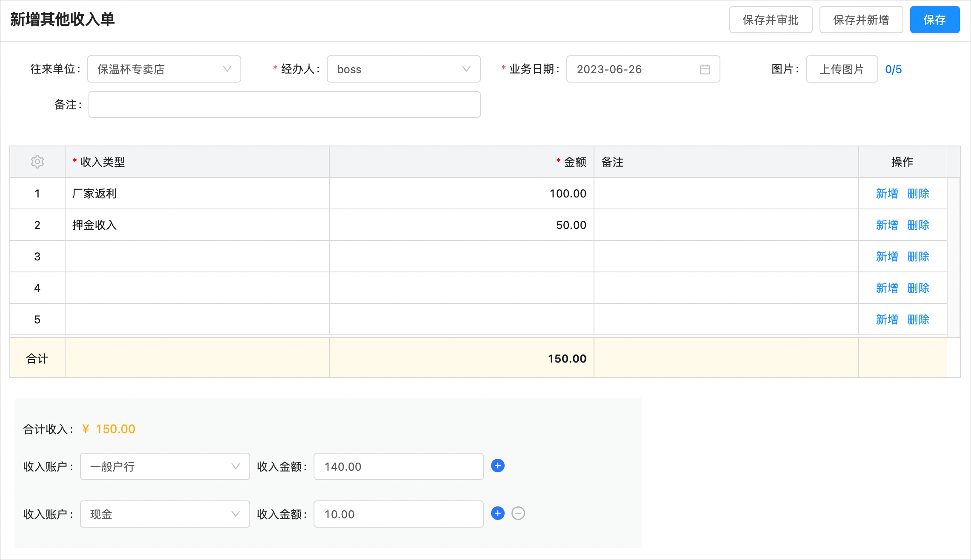The height and width of the screenshot is (560, 971).
Task: Edit the 收入金额 field showing 10.00
Action: 399,514
